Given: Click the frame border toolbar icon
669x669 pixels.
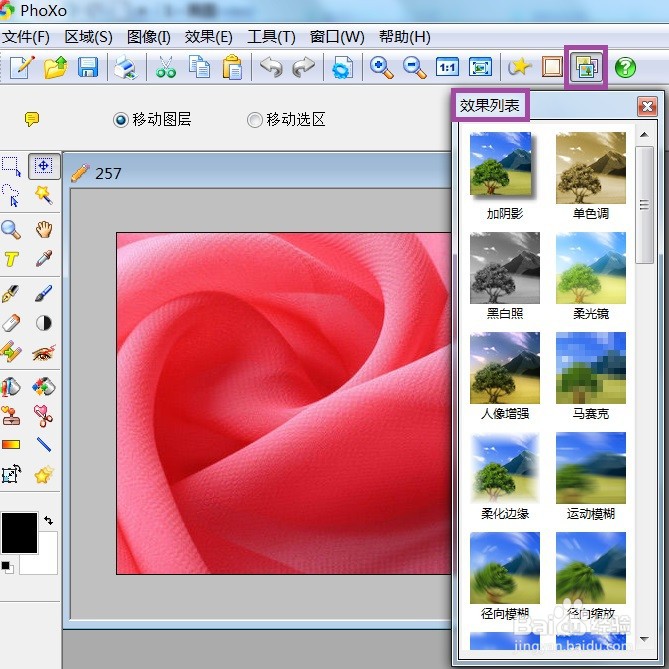Looking at the screenshot, I should coord(552,67).
